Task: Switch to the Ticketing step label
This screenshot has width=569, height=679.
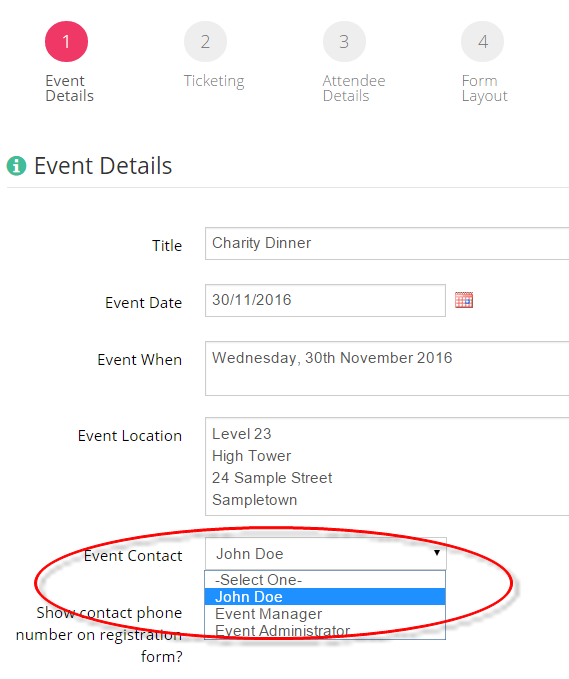Action: tap(214, 81)
